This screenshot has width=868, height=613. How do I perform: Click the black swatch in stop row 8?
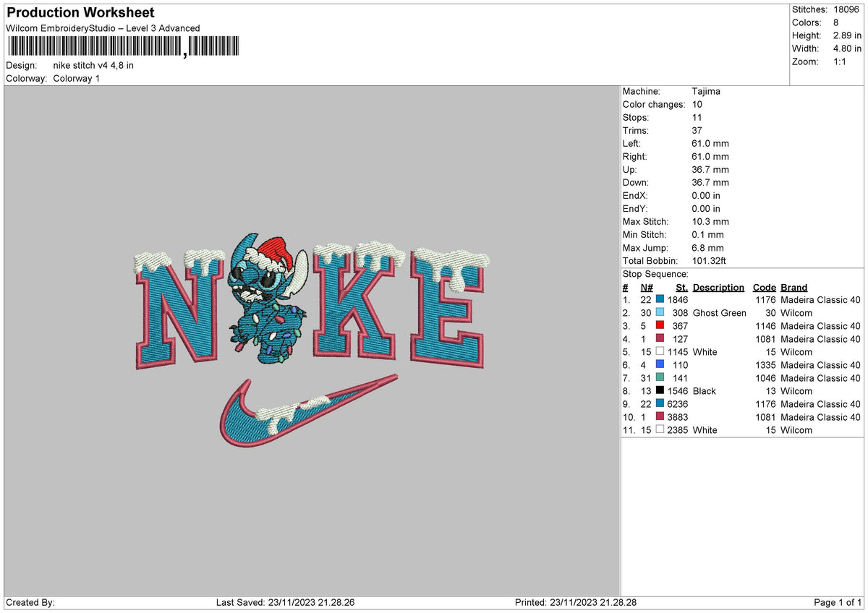point(660,391)
